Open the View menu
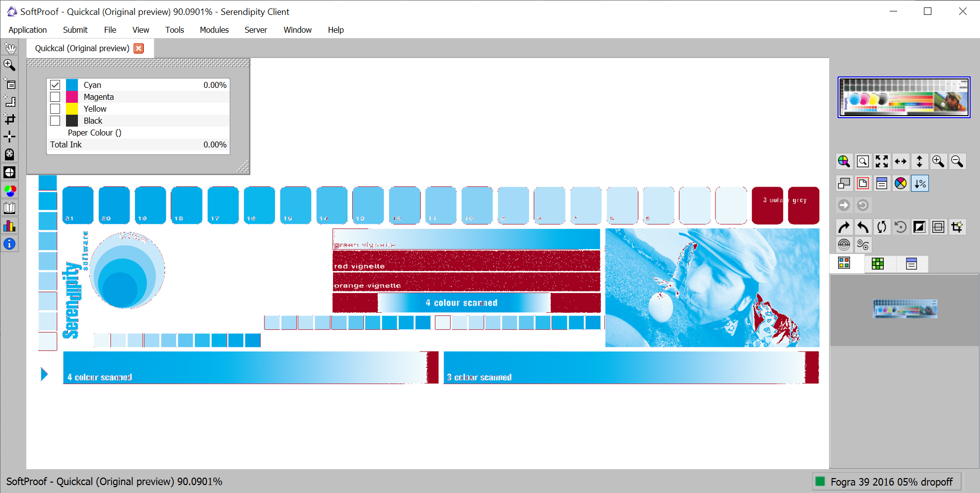Viewport: 980px width, 493px height. click(140, 30)
